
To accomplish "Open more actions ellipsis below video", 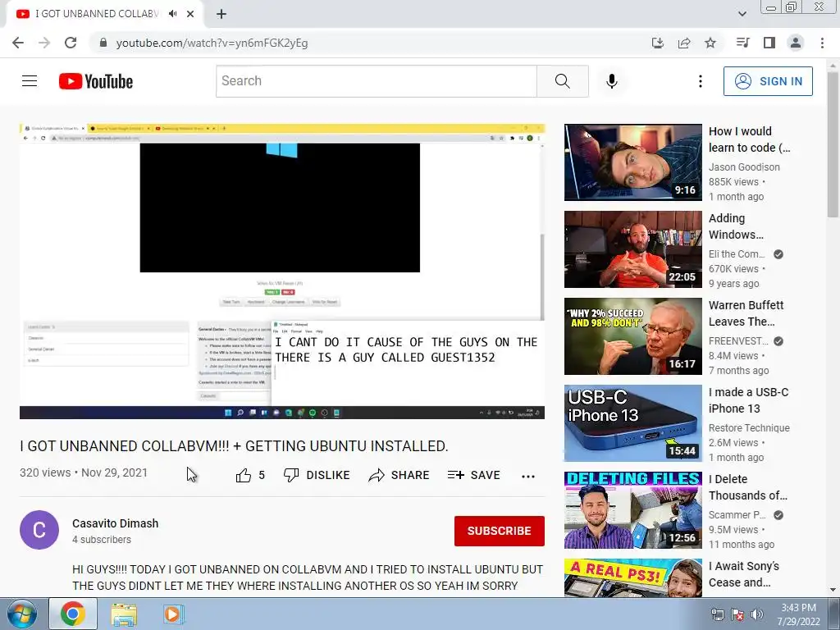I will [528, 476].
